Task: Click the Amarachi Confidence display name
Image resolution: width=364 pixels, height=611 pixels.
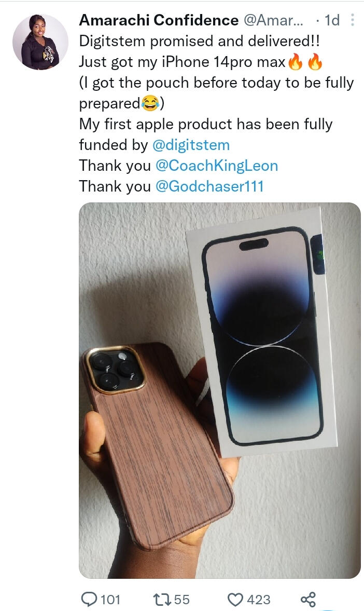Action: click(x=159, y=20)
